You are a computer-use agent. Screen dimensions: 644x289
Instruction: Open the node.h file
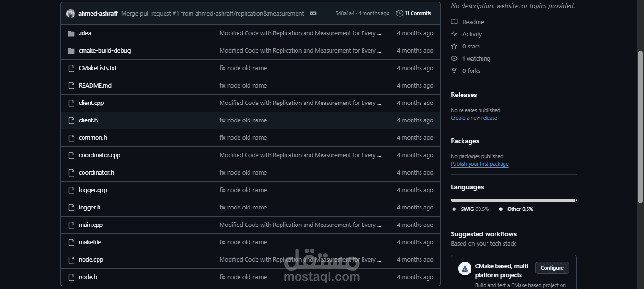pos(88,277)
